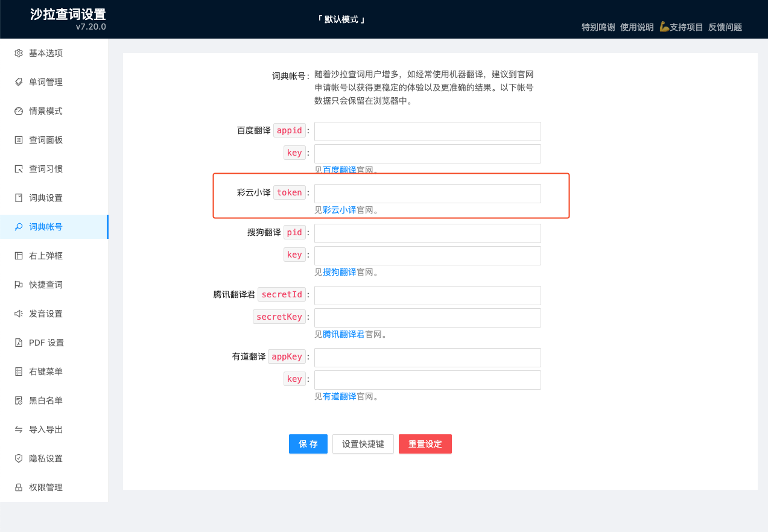Viewport: 768px width, 532px height.
Task: Click the key icon beside 词典帐号
Action: click(x=19, y=227)
